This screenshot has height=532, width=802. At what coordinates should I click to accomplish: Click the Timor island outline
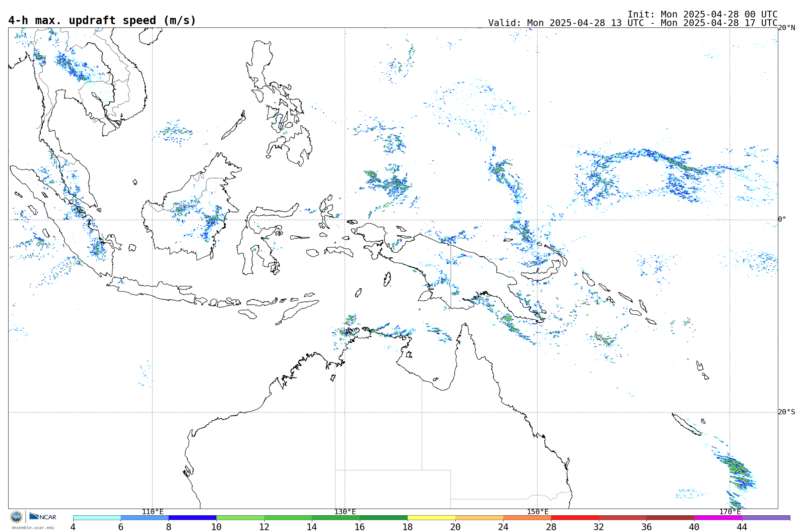[x=297, y=313]
